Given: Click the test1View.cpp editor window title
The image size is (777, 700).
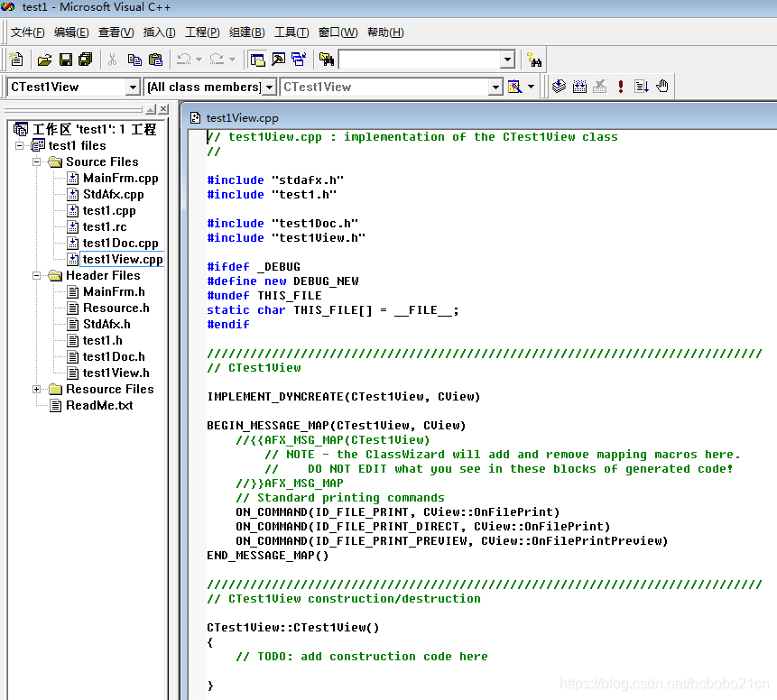Looking at the screenshot, I should pos(242,118).
